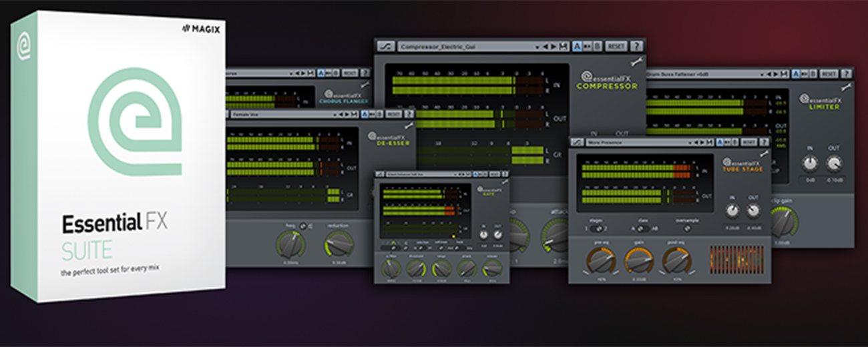Go to the next preset in the Limiter window
This screenshot has height=347, width=868.
(776, 74)
